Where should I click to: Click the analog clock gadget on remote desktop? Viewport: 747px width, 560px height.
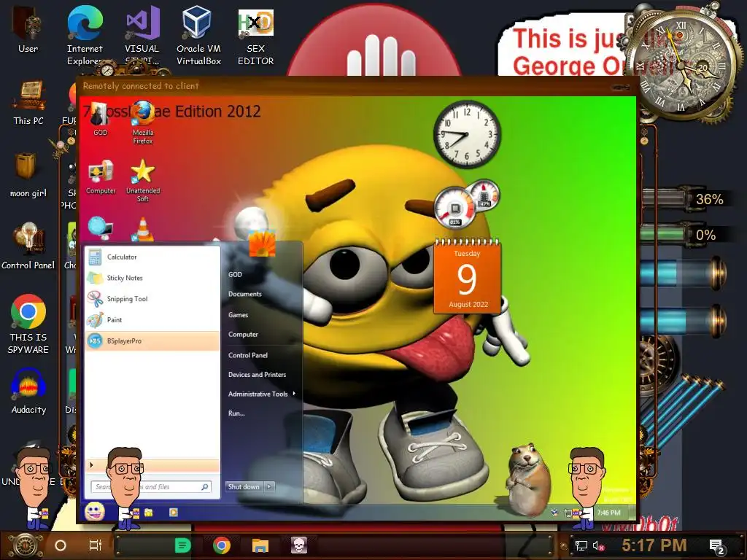click(x=467, y=134)
